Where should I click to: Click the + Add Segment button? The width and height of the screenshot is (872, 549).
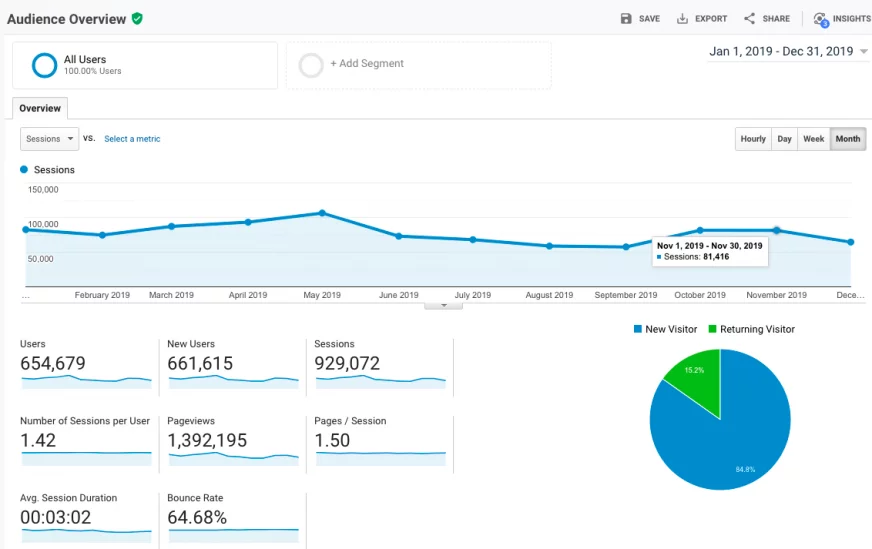point(367,64)
